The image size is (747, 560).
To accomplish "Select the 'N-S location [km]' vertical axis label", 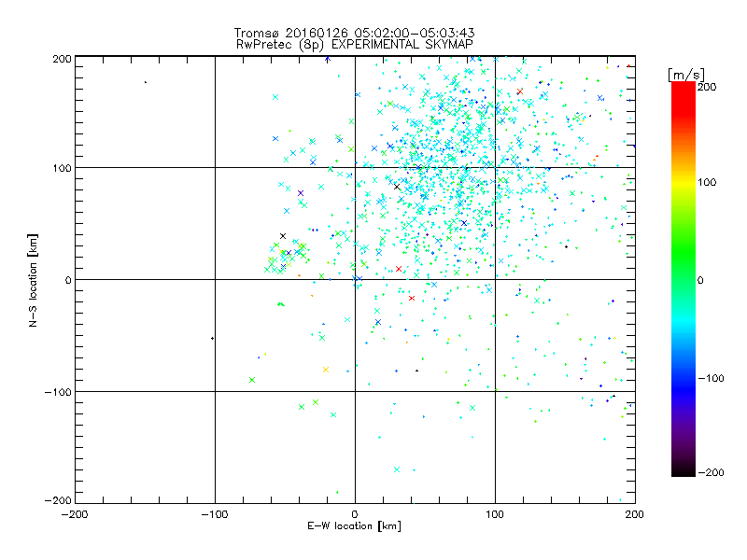I will point(33,281).
